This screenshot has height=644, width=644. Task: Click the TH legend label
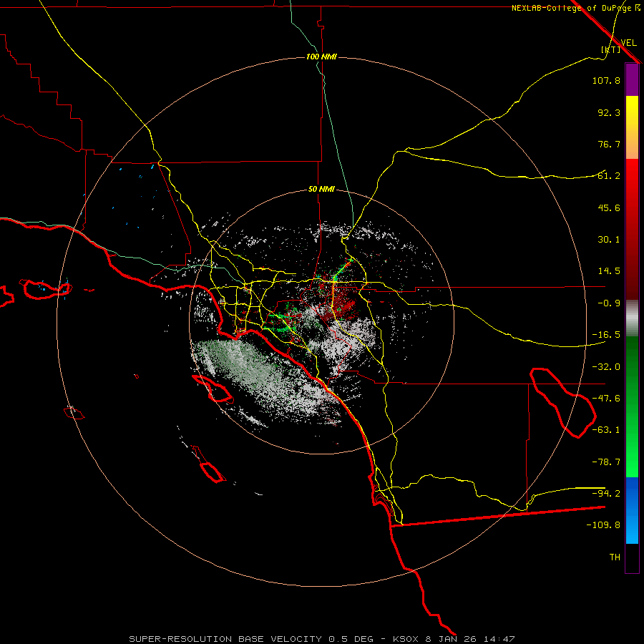615,557
